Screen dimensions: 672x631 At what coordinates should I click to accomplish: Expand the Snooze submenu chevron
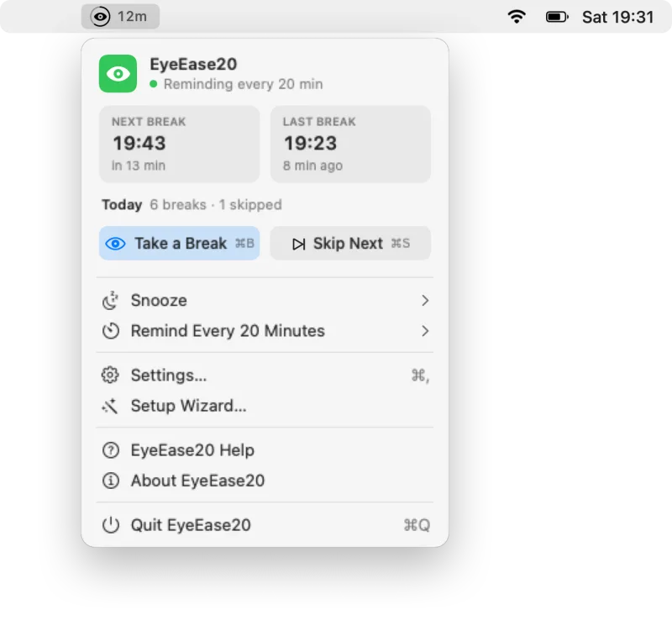coord(425,301)
